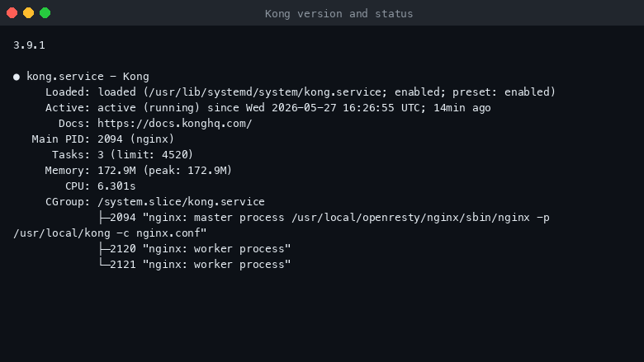Click the window title 'Kong version and status'
The height and width of the screenshot is (362, 644).
point(339,14)
